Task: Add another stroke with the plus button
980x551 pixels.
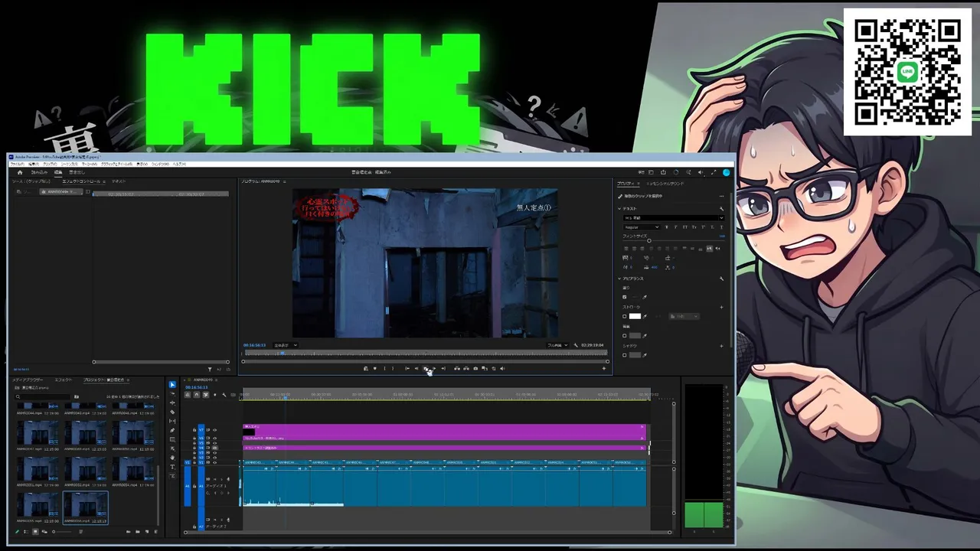Action: tap(721, 307)
